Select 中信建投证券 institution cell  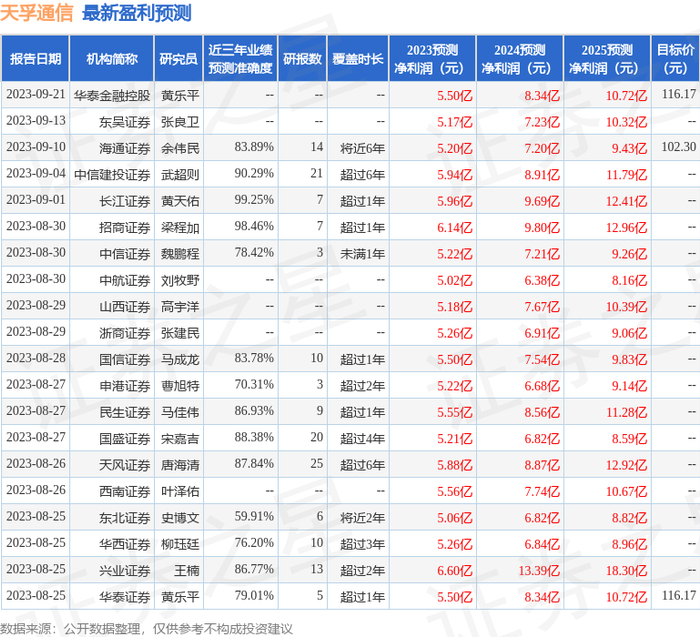[x=112, y=175]
